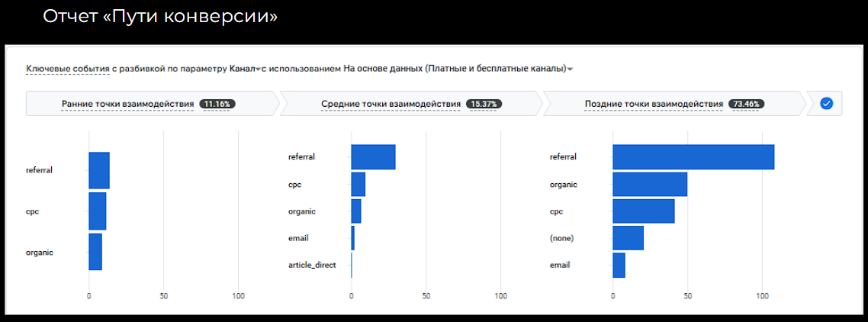Viewport: 868px width, 322px height.
Task: Click the article_direct label in middle chart
Action: pyautogui.click(x=312, y=266)
